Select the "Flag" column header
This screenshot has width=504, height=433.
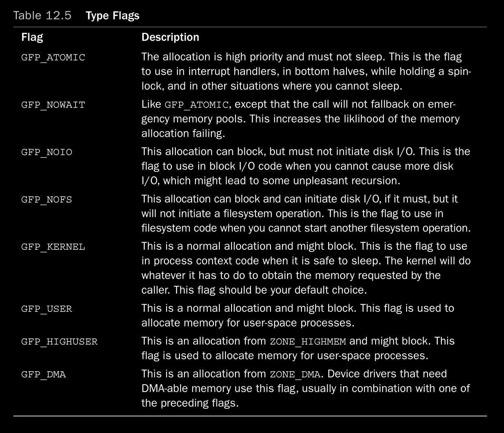coord(32,37)
